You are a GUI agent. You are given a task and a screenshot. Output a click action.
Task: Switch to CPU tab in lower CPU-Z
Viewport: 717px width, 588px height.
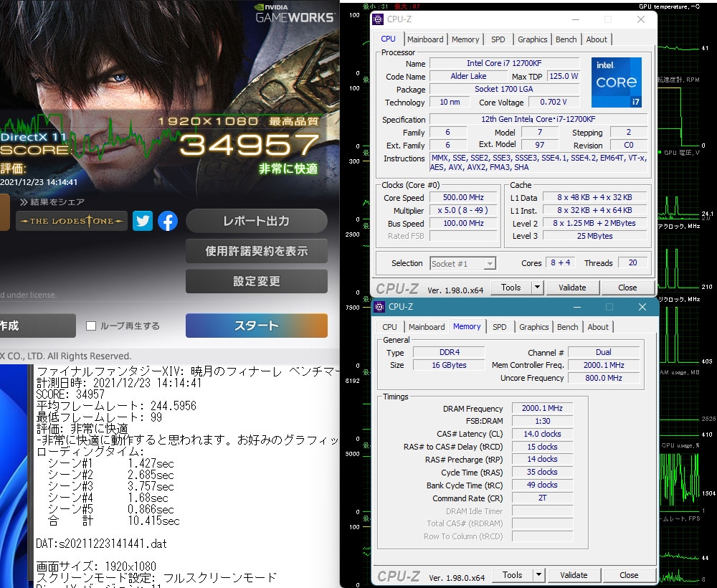coord(389,327)
